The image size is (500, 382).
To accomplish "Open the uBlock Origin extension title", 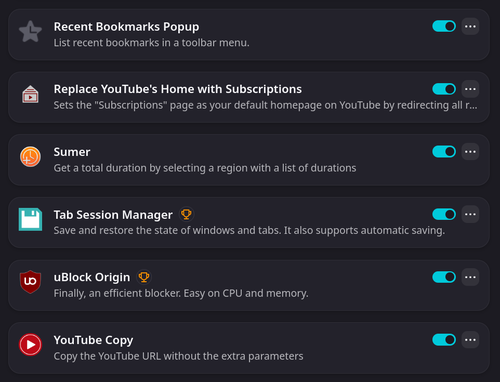I will pos(92,277).
